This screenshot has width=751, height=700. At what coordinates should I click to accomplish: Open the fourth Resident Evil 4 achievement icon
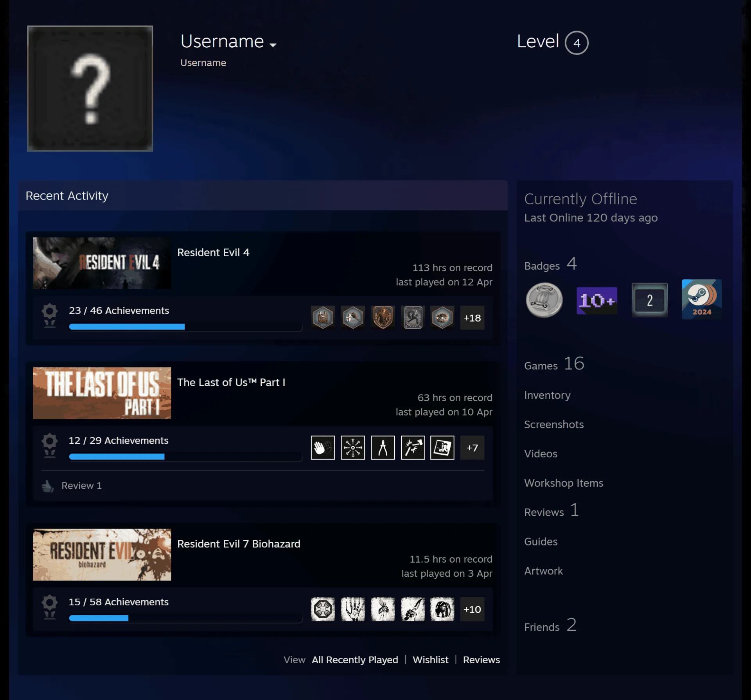(x=413, y=317)
